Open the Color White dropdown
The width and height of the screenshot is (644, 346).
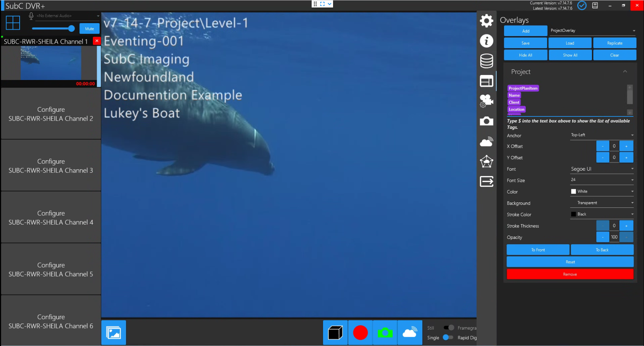point(602,191)
